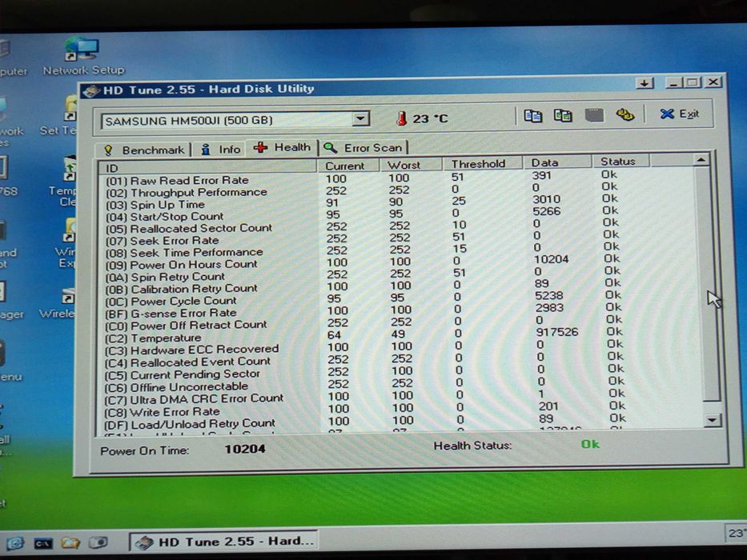
Task: Click the 23° temperature tray indicator
Action: pos(736,534)
